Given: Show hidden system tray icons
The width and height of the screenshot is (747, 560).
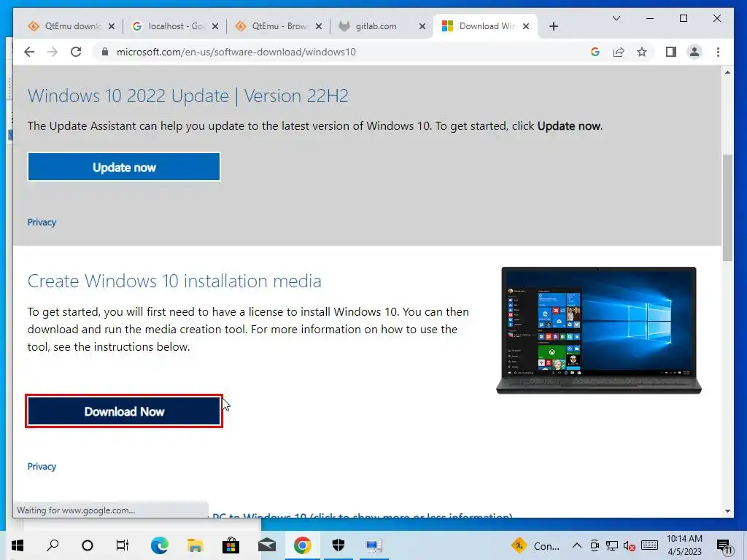Looking at the screenshot, I should tap(576, 545).
